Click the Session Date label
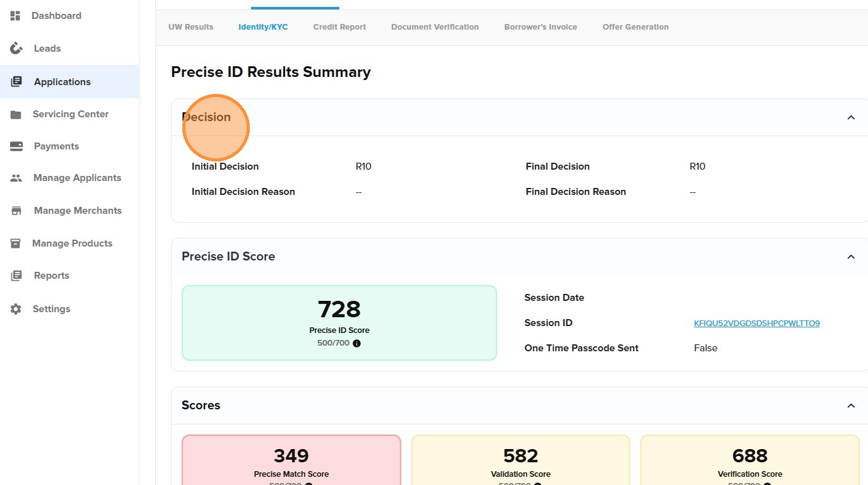The width and height of the screenshot is (868, 485). click(554, 298)
